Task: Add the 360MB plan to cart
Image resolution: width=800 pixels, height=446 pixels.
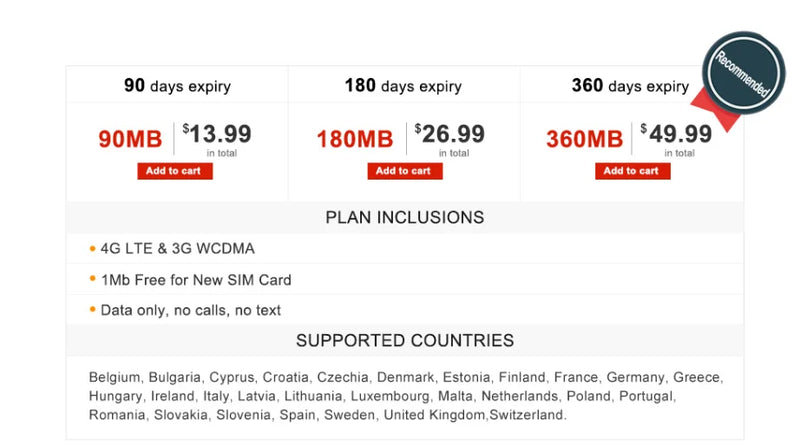Action: (632, 171)
